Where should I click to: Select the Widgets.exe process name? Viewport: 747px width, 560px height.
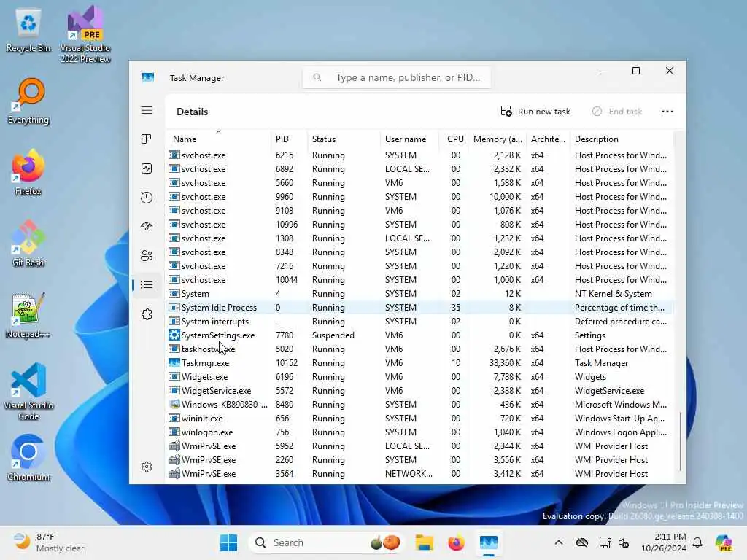(204, 377)
